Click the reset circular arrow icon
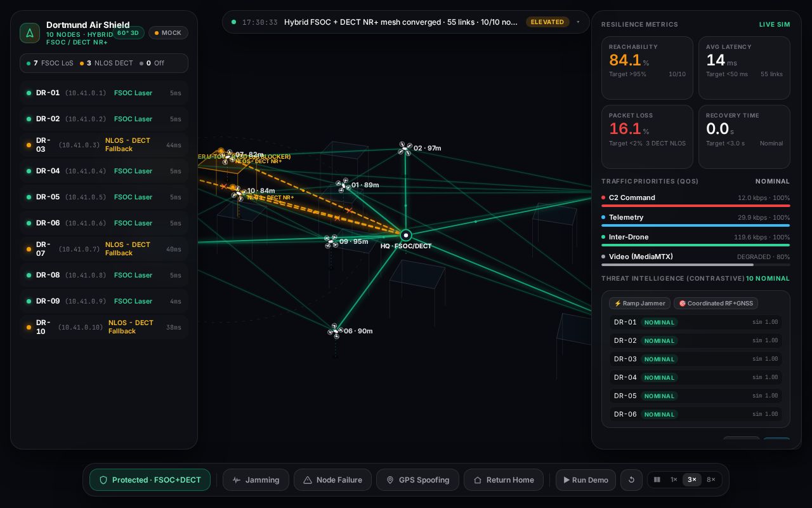The width and height of the screenshot is (812, 508). 631,480
